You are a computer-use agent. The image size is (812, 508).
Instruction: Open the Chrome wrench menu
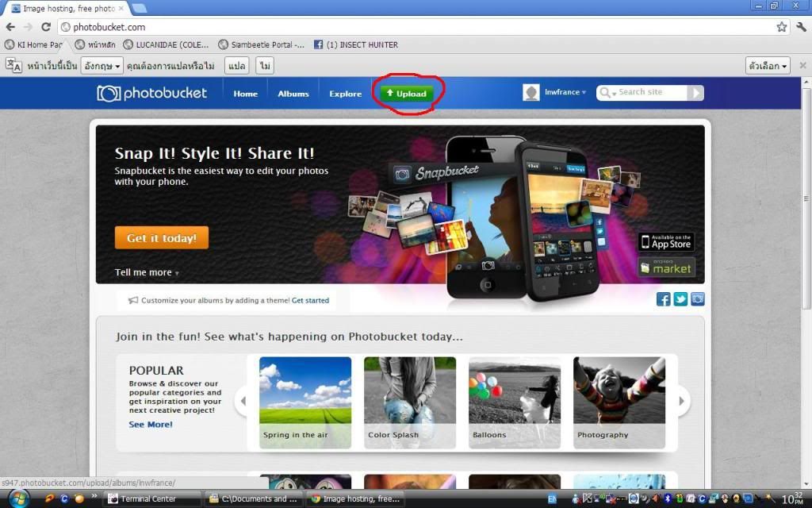pos(800,27)
